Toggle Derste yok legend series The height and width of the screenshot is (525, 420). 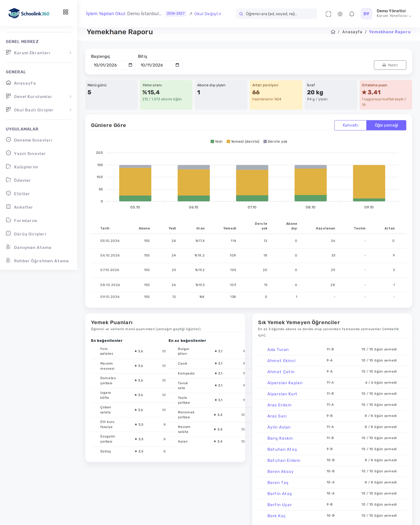[x=275, y=142]
